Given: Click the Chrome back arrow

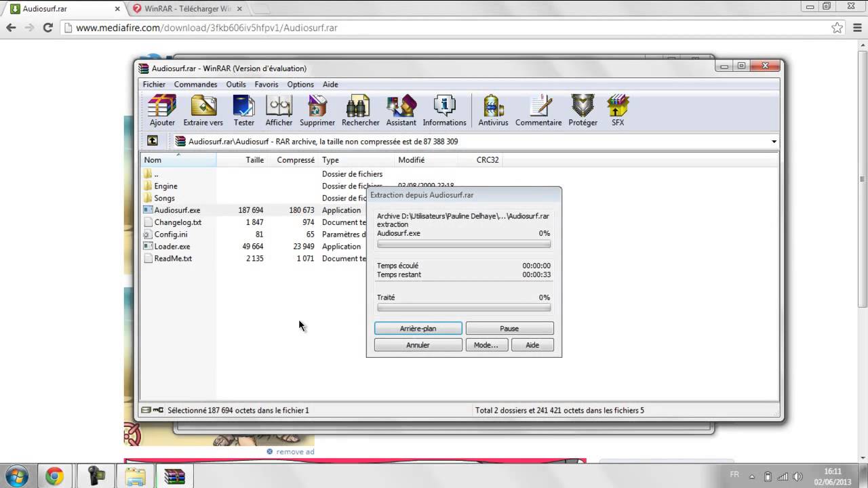Looking at the screenshot, I should coord(11,28).
